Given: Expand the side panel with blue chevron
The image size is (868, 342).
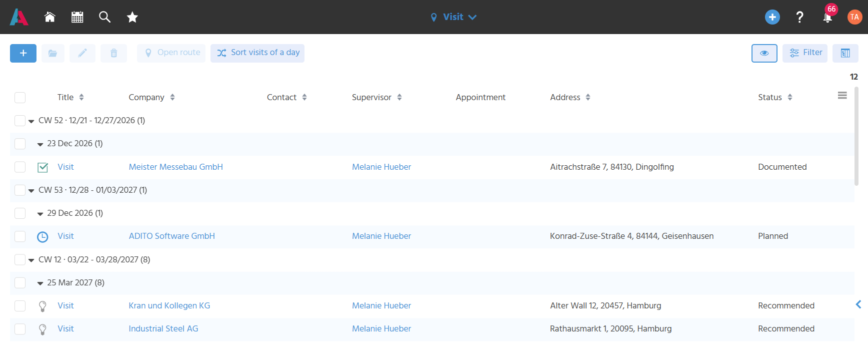Looking at the screenshot, I should tap(858, 304).
